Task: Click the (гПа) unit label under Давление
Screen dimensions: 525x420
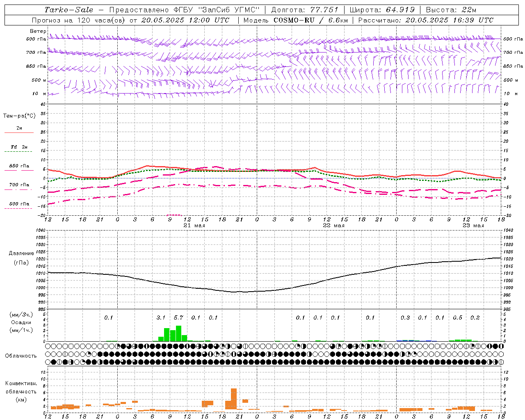Action: (x=21, y=263)
